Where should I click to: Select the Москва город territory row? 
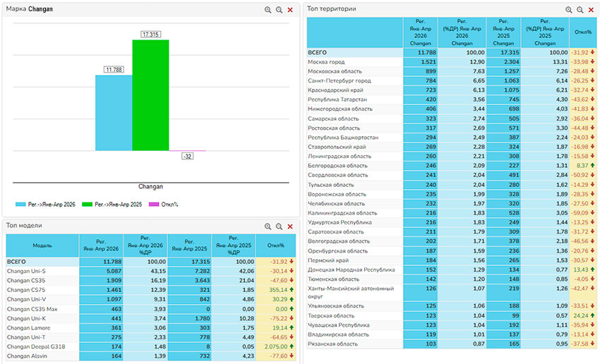(452, 62)
